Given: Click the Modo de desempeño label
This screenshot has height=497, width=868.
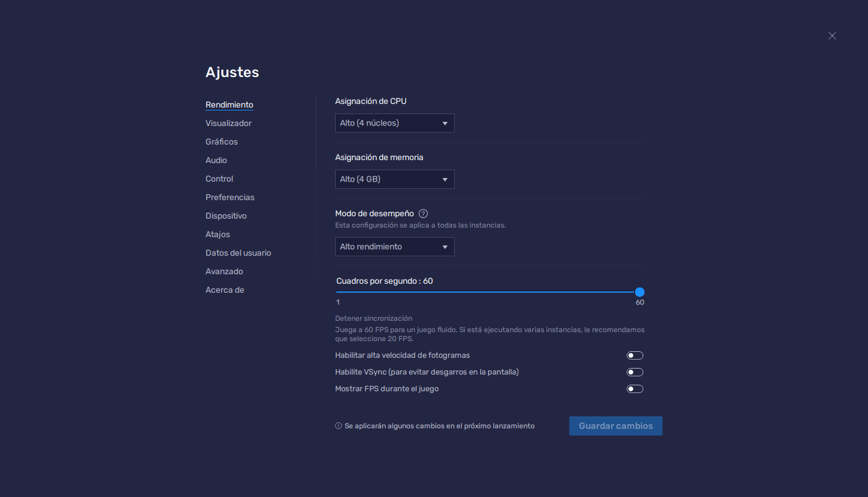Looking at the screenshot, I should 375,214.
